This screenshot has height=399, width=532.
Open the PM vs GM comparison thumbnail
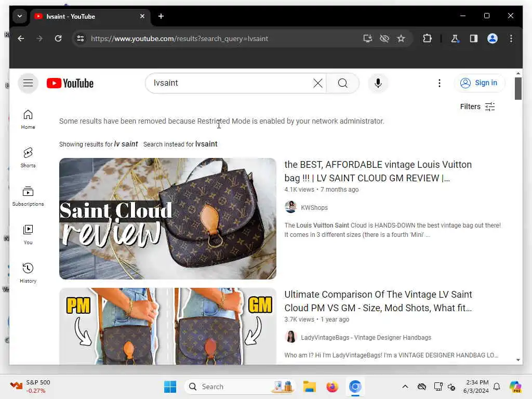coord(168,326)
